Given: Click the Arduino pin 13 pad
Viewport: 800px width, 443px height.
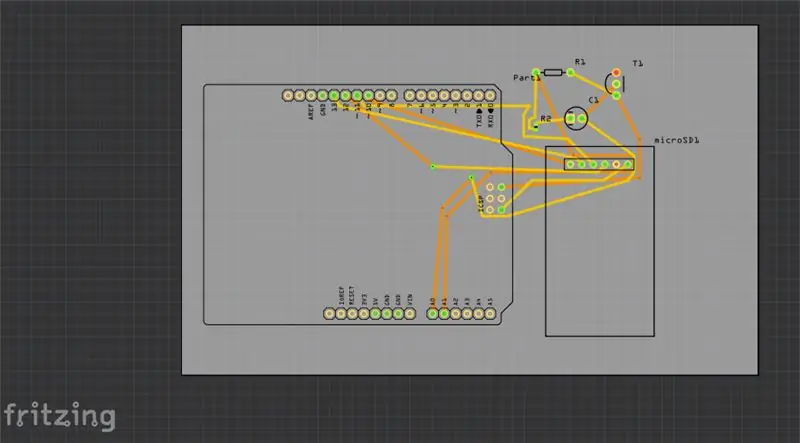Looking at the screenshot, I should click(x=334, y=95).
